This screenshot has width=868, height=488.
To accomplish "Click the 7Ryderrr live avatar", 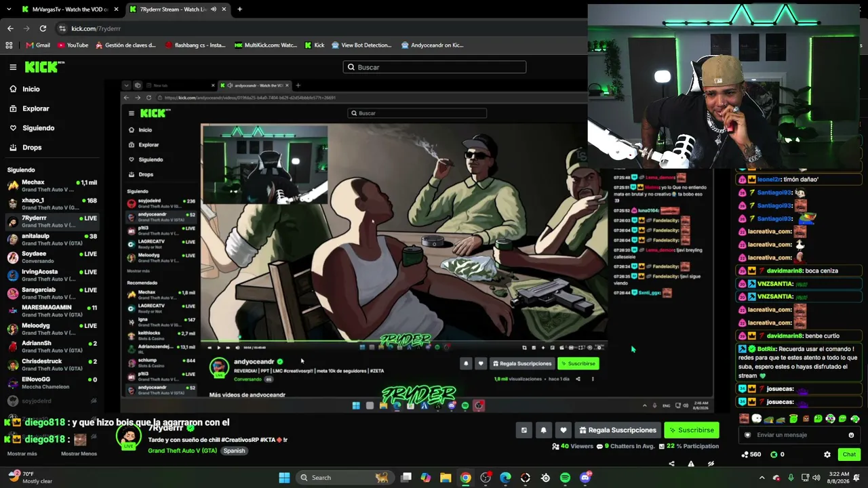I will 129,437.
